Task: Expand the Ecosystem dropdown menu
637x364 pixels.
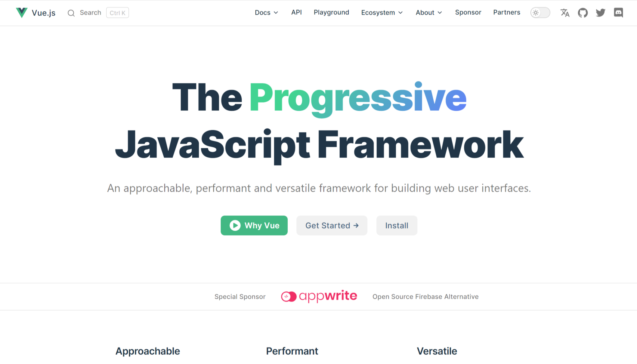Action: [x=382, y=13]
